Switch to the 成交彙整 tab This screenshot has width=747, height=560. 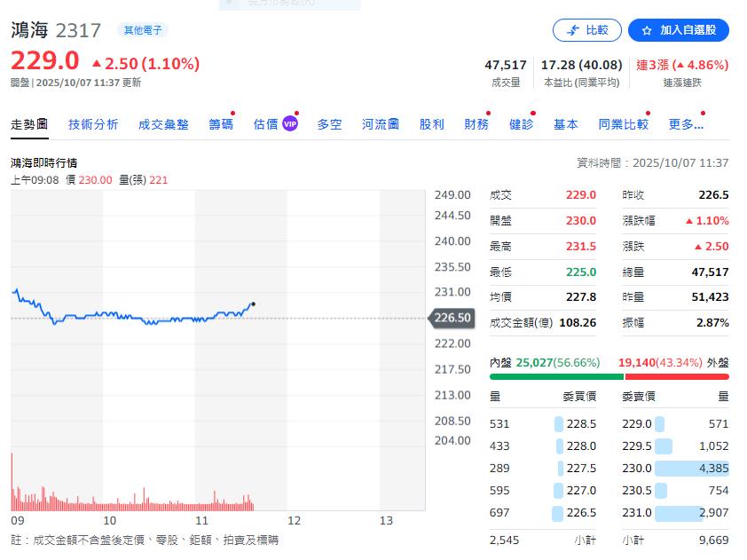point(163,124)
